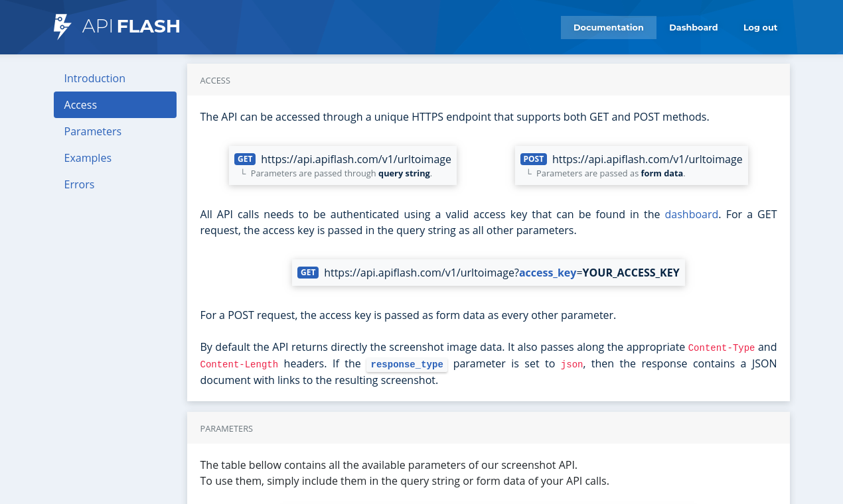Click the POST badge on endpoint card
Image resolution: width=843 pixels, height=504 pixels.
[x=534, y=159]
